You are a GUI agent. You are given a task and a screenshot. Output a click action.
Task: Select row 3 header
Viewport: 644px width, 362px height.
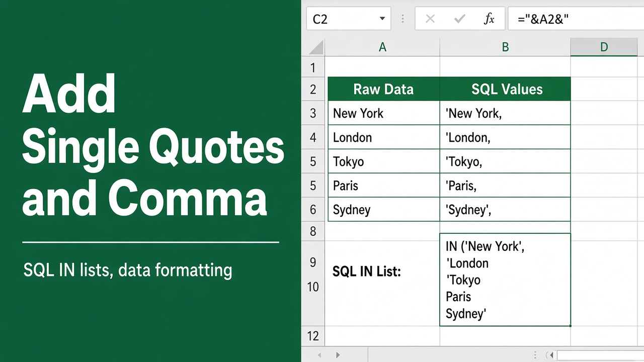[313, 113]
